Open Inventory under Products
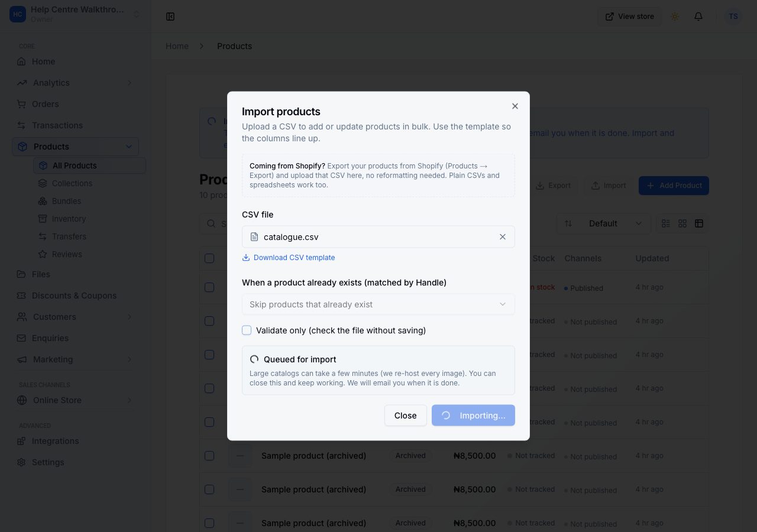The height and width of the screenshot is (532, 757). 89,219
